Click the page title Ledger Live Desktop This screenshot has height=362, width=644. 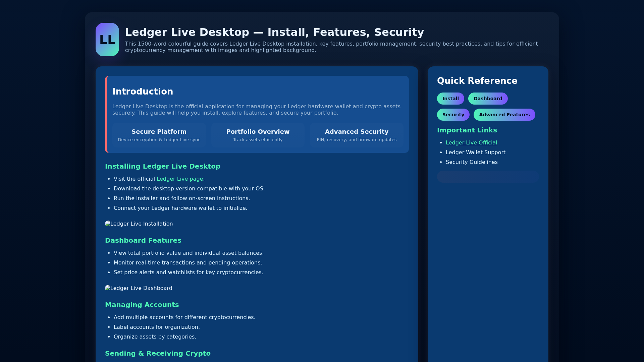(274, 32)
